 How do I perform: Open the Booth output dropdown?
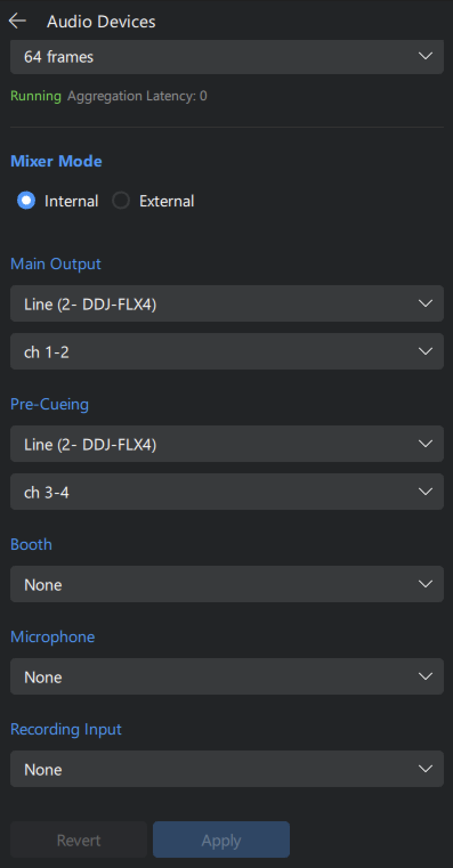[226, 584]
